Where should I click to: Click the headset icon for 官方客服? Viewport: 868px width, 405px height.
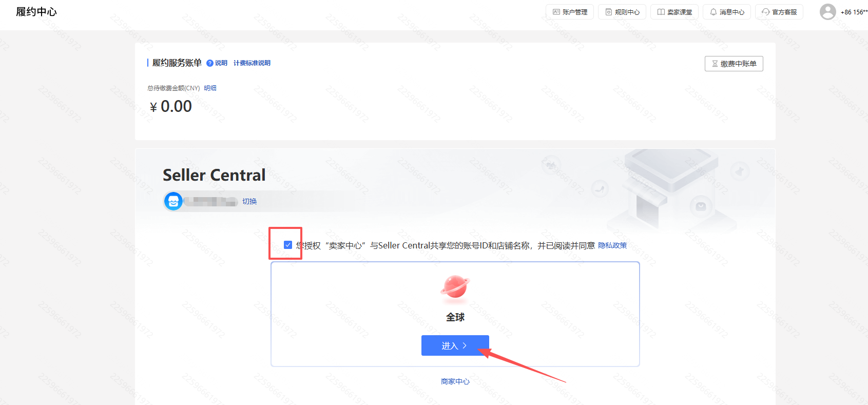765,12
